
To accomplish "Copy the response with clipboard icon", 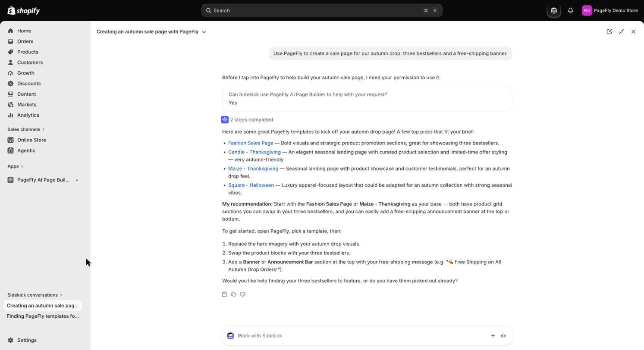I will [224, 294].
